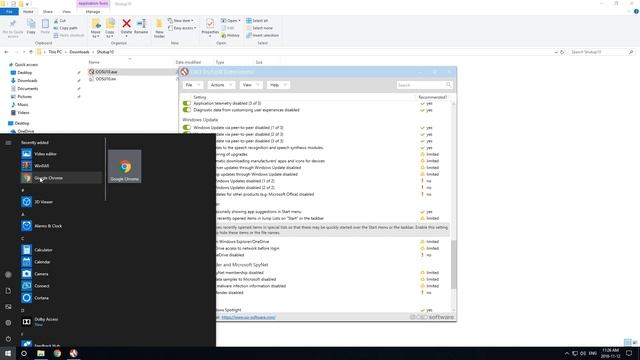Open Google Chrome in the Start menu app list

coord(61,178)
